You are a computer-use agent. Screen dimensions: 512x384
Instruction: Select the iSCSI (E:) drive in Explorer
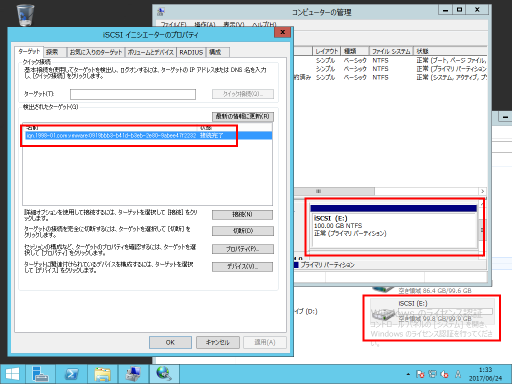click(x=431, y=311)
